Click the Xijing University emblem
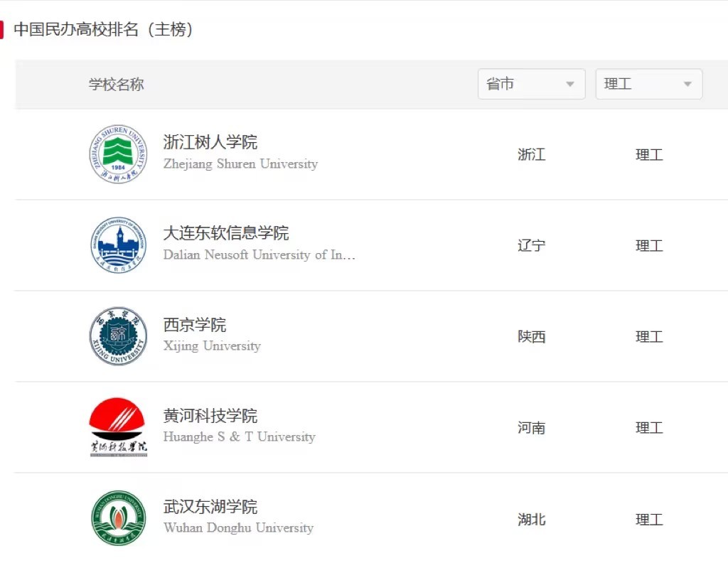 [x=118, y=336]
